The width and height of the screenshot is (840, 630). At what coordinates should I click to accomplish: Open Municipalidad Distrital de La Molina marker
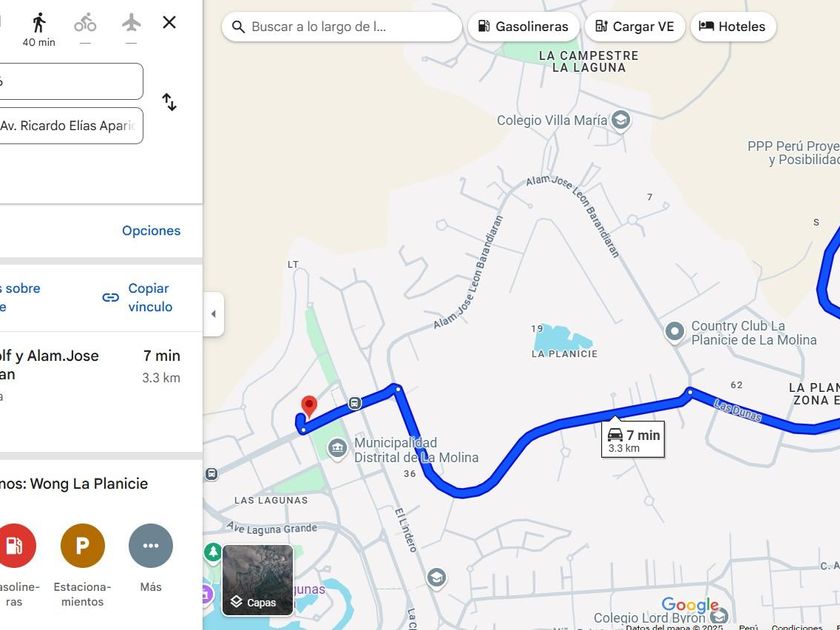338,448
